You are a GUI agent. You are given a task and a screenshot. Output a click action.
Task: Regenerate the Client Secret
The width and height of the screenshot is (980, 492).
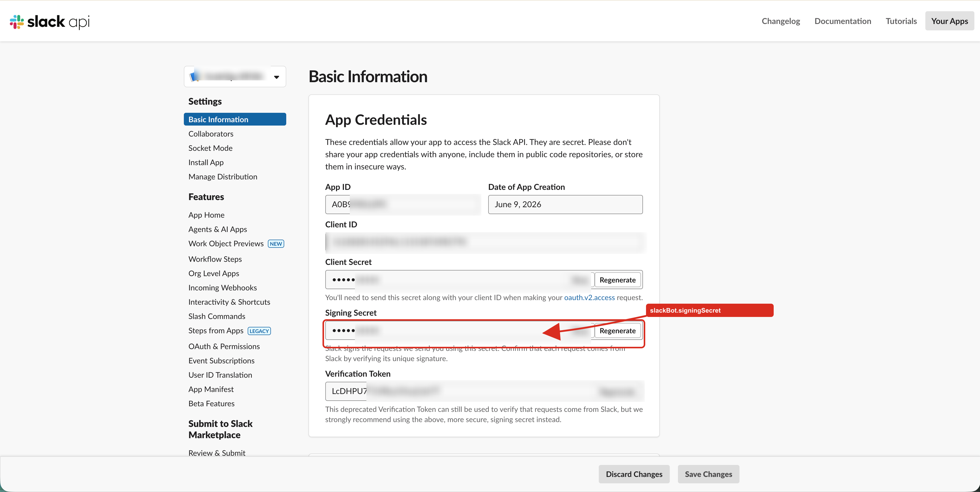coord(617,280)
